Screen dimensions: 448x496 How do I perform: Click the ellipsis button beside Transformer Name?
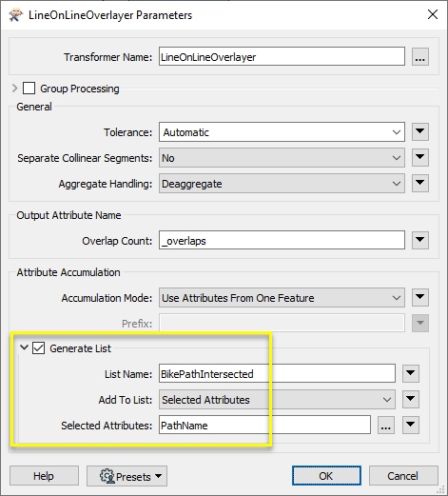420,57
